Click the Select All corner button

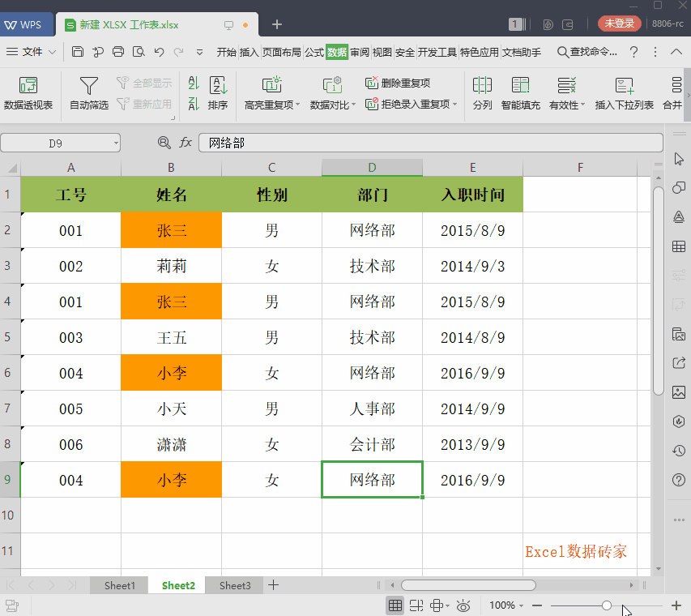tap(11, 168)
